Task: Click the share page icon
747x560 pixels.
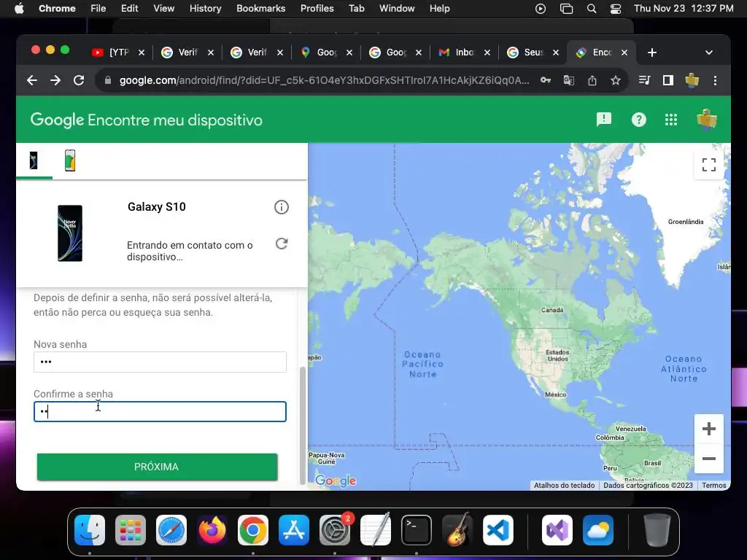Action: 592,80
